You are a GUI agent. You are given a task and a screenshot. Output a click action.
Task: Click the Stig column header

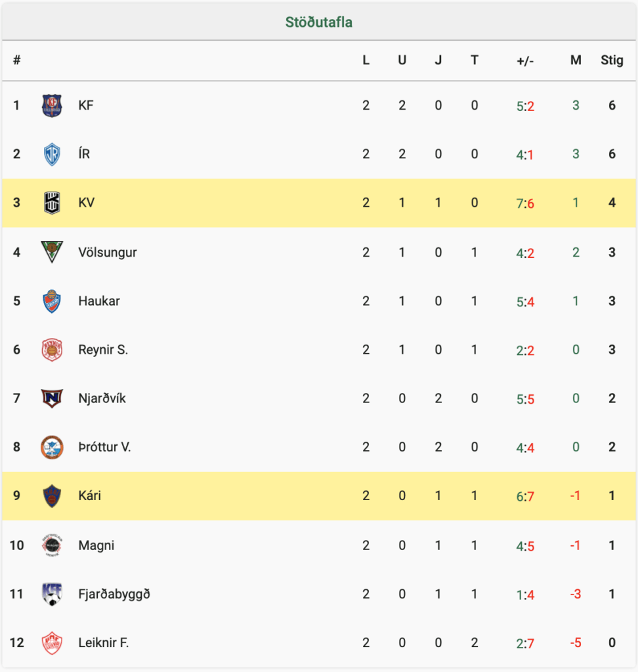(612, 60)
